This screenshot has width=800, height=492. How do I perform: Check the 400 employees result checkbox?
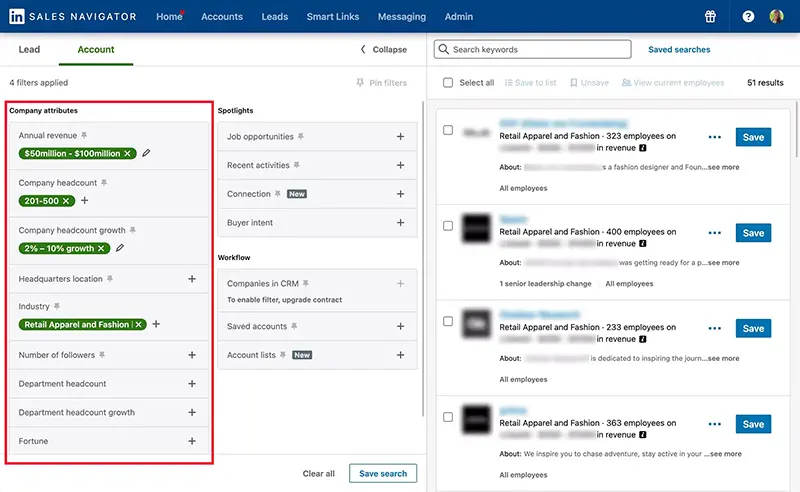pos(448,226)
